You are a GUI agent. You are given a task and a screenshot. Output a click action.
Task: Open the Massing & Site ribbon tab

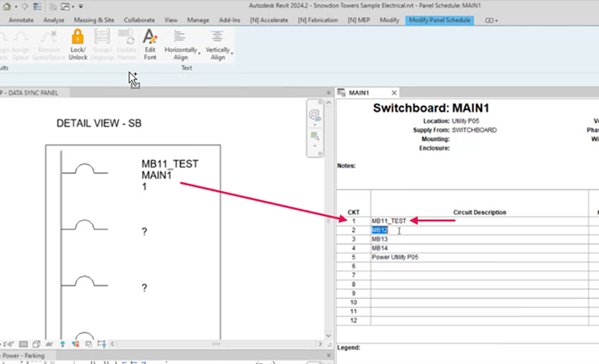click(x=94, y=20)
